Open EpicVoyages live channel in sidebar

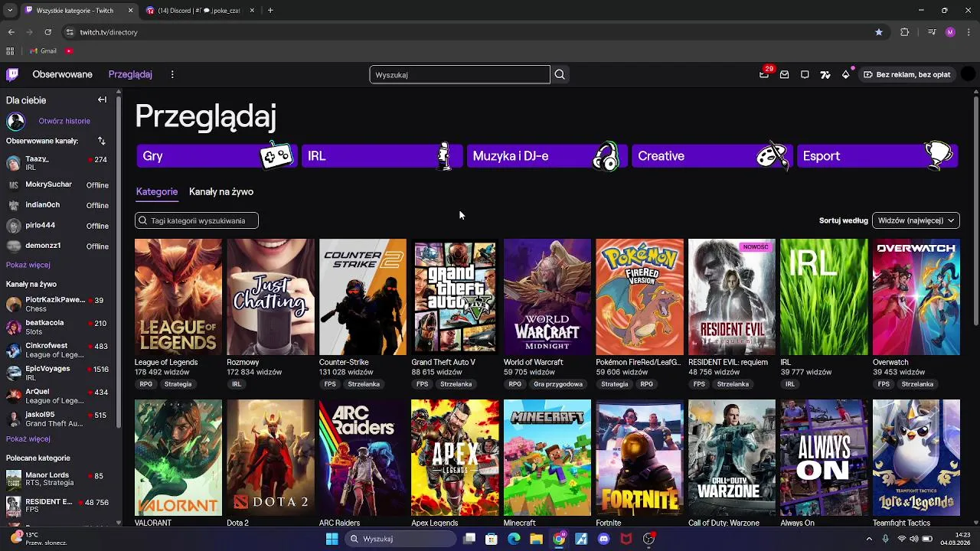[x=57, y=373]
